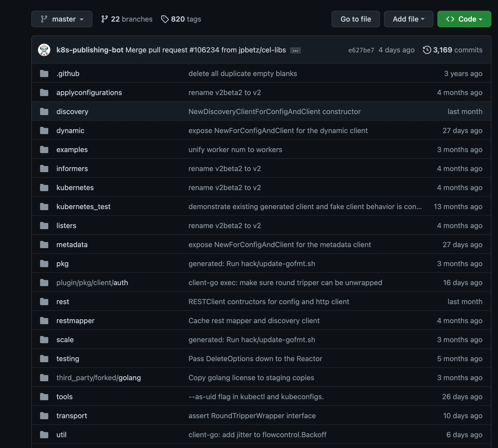Open the master branch dropdown

pos(62,19)
